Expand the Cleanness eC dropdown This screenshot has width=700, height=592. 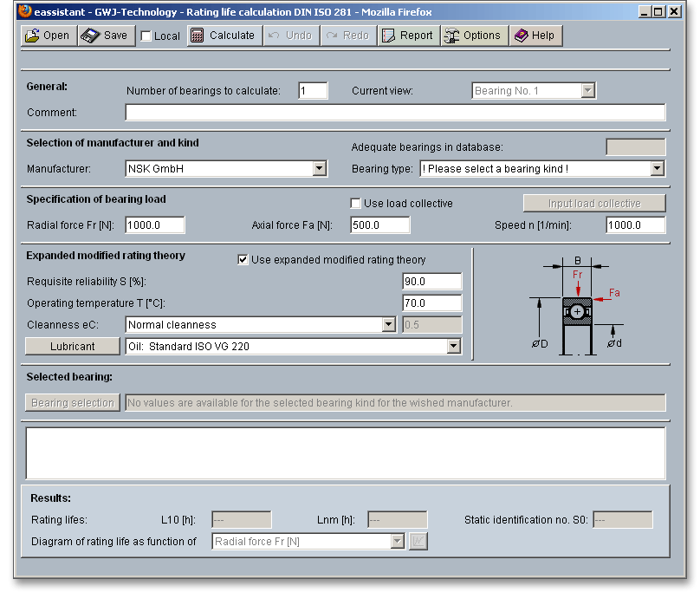pyautogui.click(x=388, y=325)
